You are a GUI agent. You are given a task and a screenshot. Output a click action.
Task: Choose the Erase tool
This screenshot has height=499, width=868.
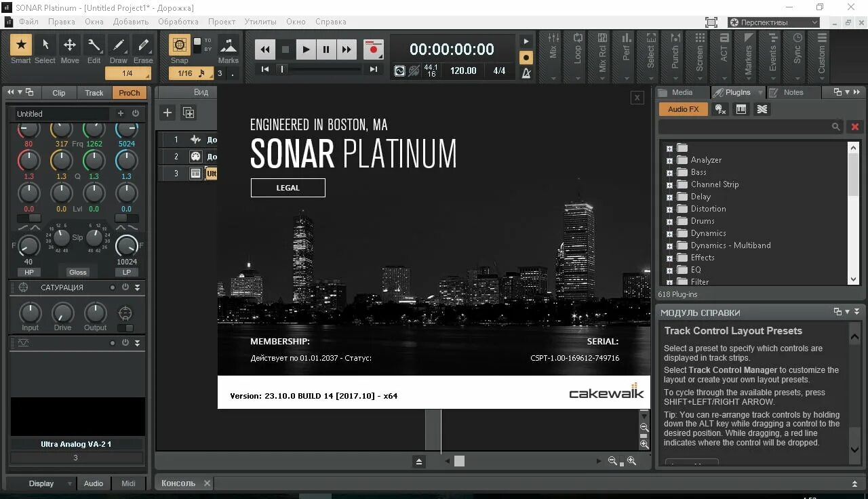143,45
